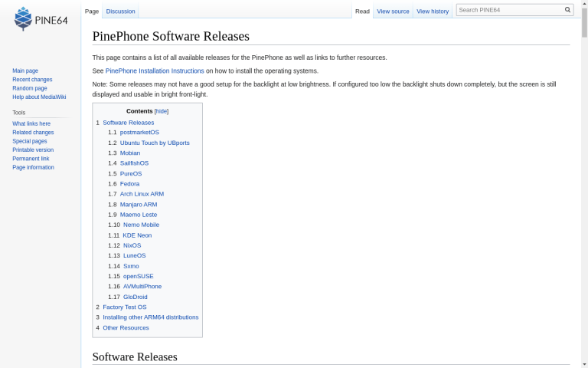The height and width of the screenshot is (368, 588).
Task: Switch to the Discussion tab
Action: click(x=120, y=11)
